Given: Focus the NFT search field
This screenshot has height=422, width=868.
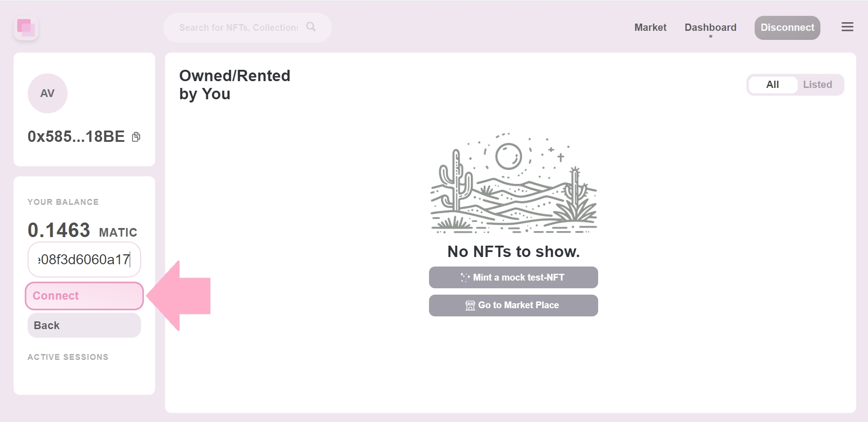Looking at the screenshot, I should [239, 28].
